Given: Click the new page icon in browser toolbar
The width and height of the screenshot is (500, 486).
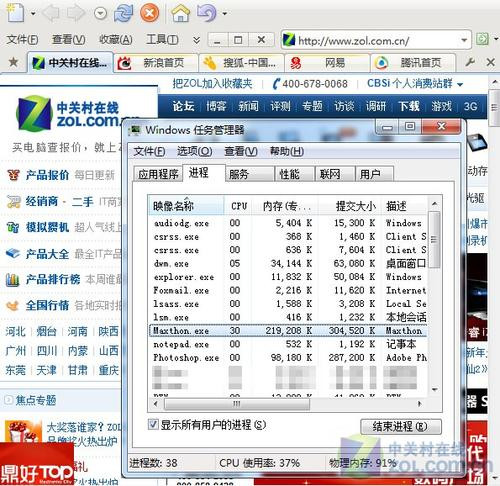Looking at the screenshot, I should (16, 13).
